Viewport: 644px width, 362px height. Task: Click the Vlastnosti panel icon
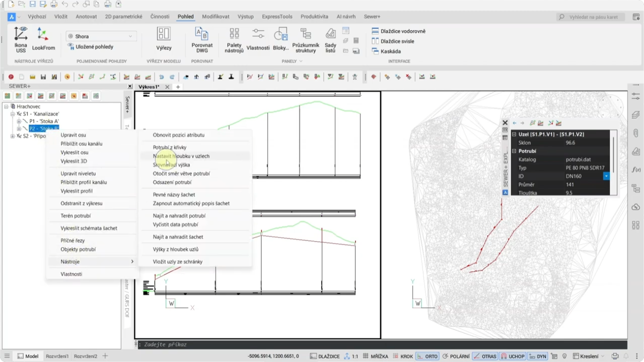point(258,40)
